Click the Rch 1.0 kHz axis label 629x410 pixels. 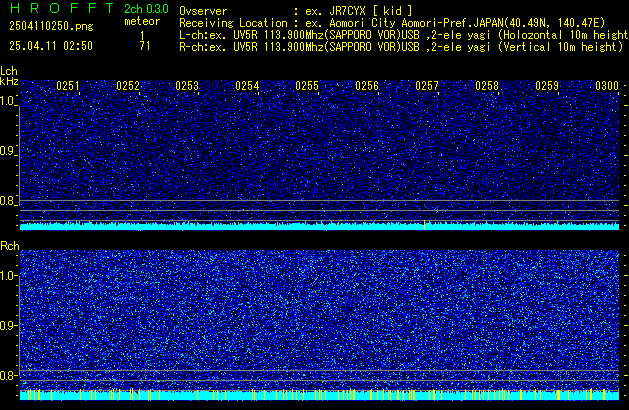click(7, 276)
